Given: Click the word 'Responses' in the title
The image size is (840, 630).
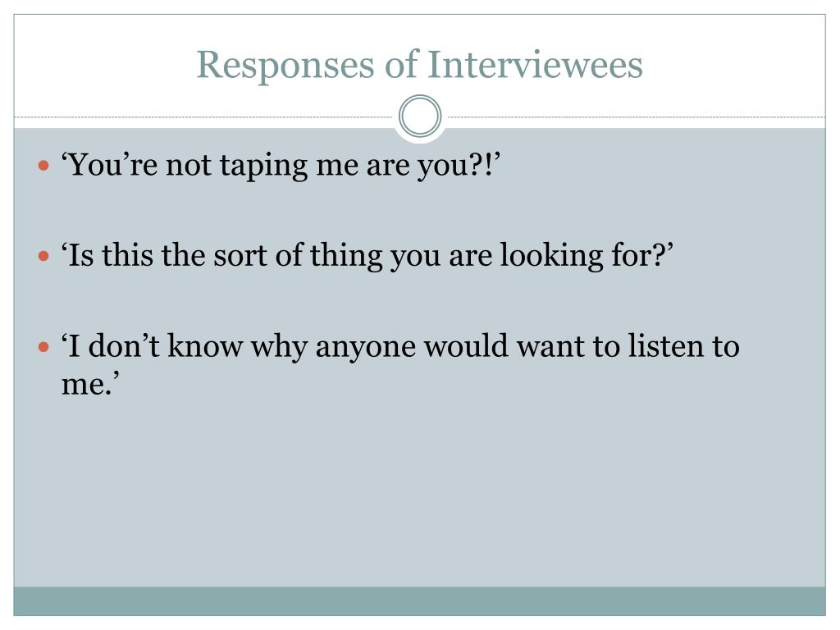Looking at the screenshot, I should click(x=285, y=66).
